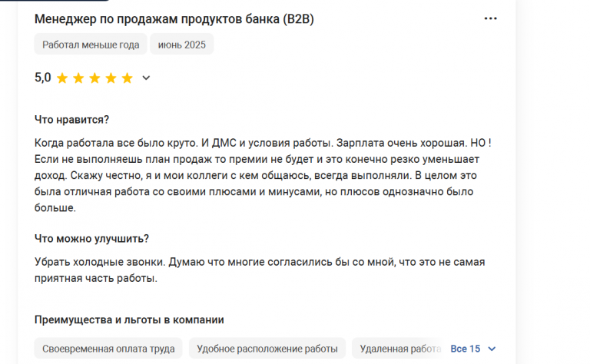Click the third yellow rating star

tap(94, 78)
